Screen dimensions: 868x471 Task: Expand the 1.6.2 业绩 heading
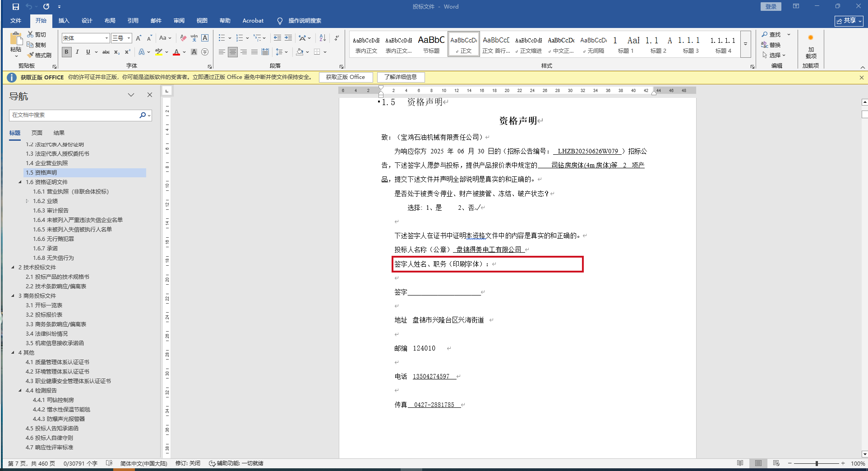(27, 201)
